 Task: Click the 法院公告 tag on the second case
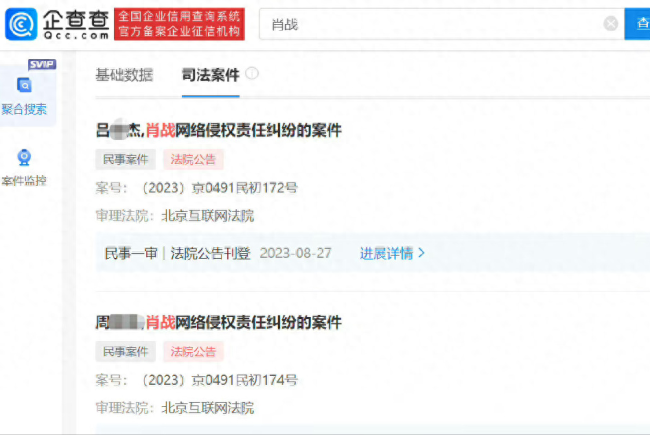pyautogui.click(x=193, y=351)
